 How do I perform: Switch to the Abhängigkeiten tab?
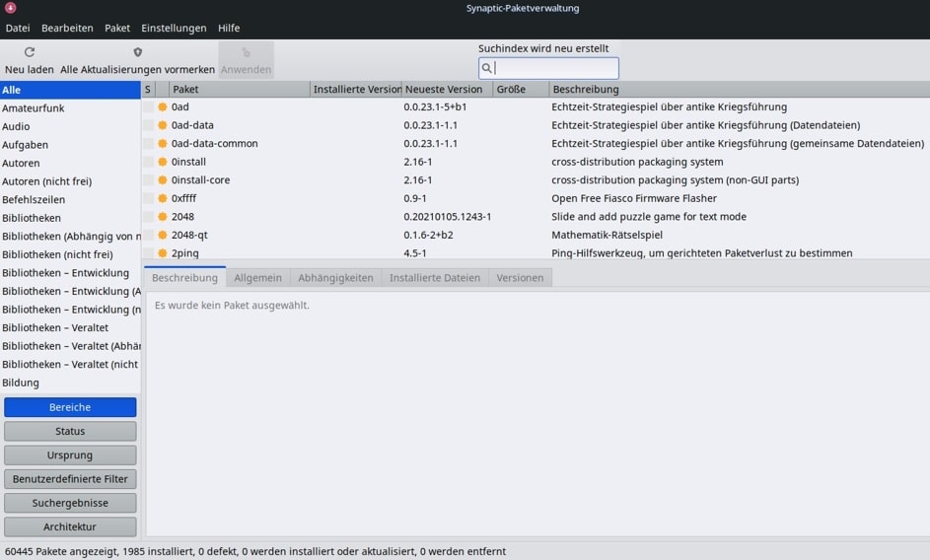click(x=335, y=278)
